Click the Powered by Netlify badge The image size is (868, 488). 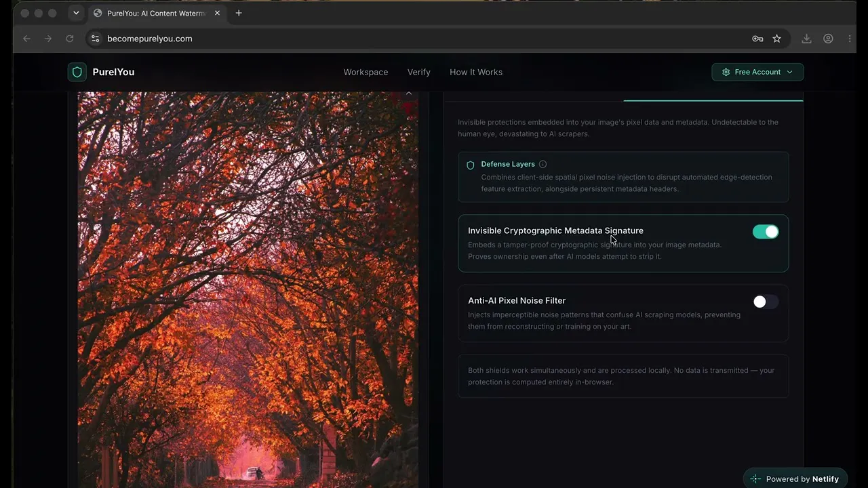795,479
